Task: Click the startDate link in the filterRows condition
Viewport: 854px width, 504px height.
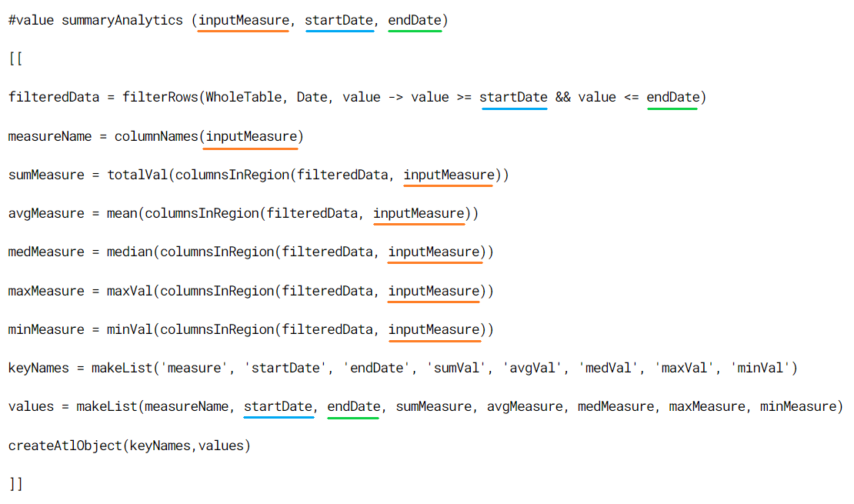Action: click(x=514, y=97)
